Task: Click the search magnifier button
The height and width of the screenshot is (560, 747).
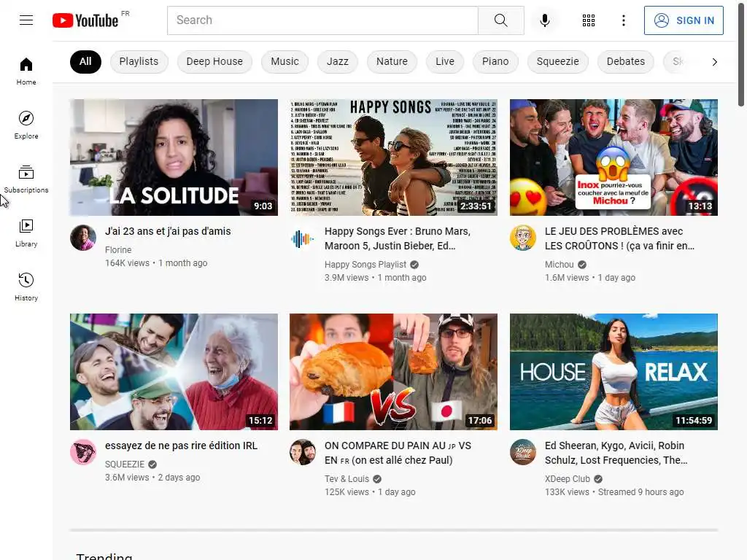Action: pyautogui.click(x=500, y=20)
